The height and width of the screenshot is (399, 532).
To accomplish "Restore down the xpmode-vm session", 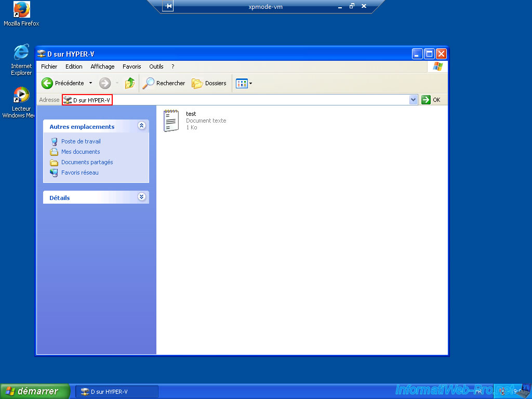I will pyautogui.click(x=352, y=6).
